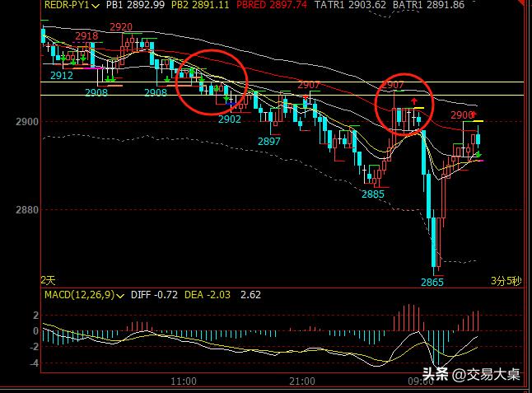This screenshot has width=532, height=393.
Task: Click the 3分5秒 countdown label
Action: click(x=506, y=280)
